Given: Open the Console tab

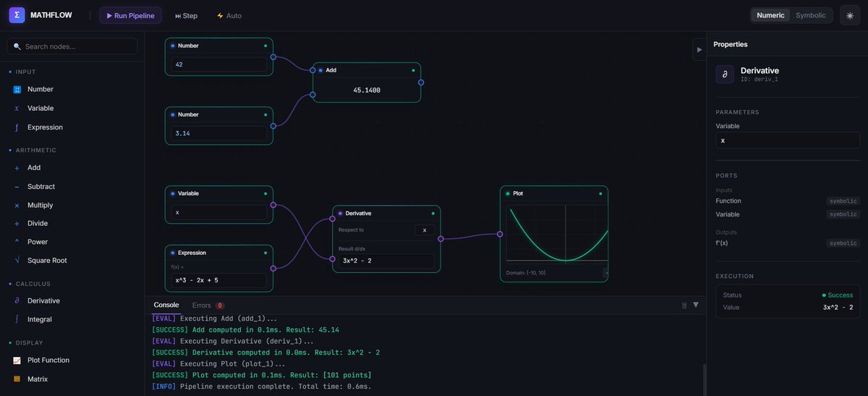Looking at the screenshot, I should point(166,305).
